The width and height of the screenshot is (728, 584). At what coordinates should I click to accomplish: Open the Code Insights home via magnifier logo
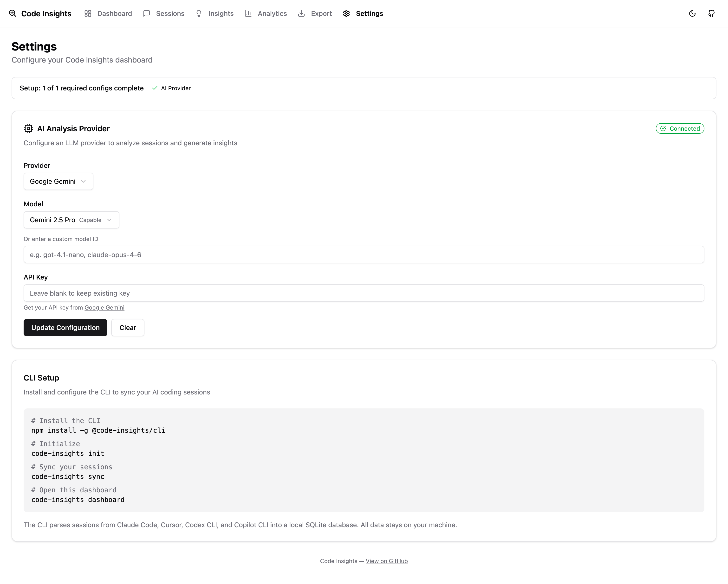[x=13, y=13]
